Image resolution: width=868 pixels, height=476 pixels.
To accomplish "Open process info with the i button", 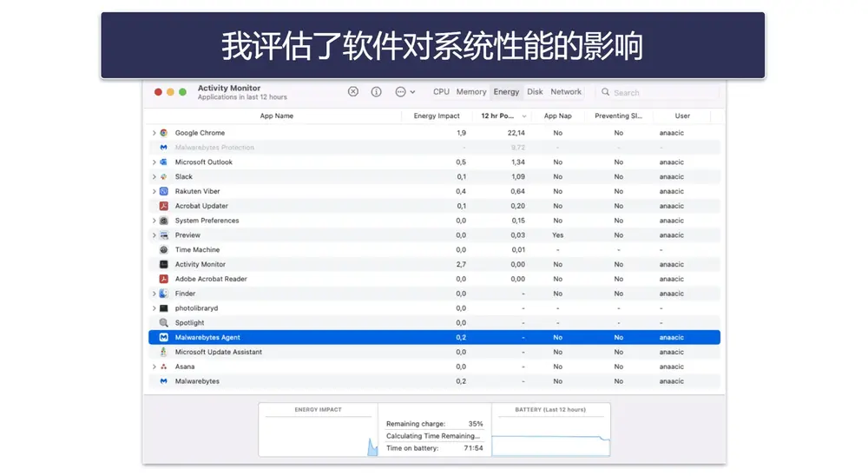I will [x=376, y=91].
